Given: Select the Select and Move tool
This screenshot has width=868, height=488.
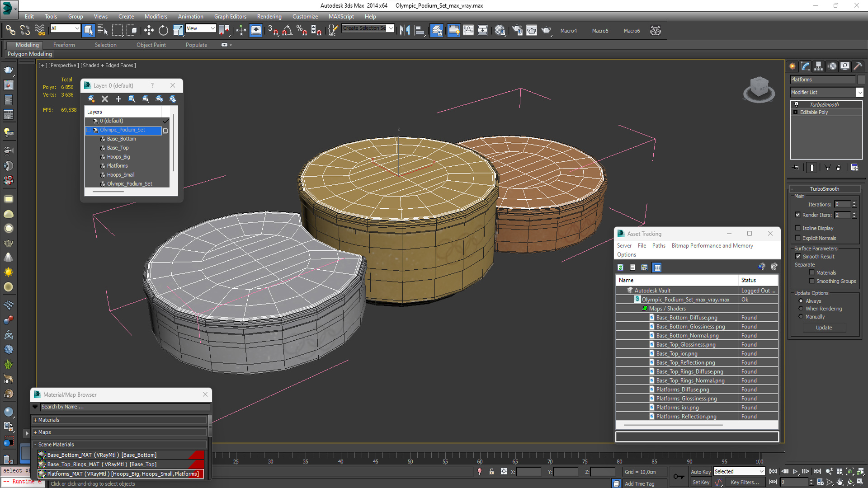Looking at the screenshot, I should tap(149, 30).
